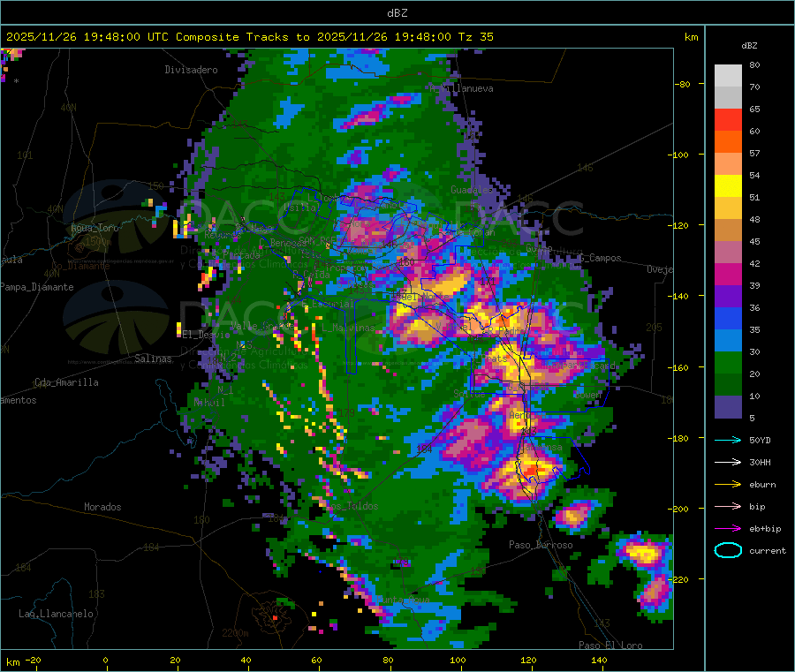The height and width of the screenshot is (672, 795).
Task: Click the Divisadero map label
Action: 191,70
